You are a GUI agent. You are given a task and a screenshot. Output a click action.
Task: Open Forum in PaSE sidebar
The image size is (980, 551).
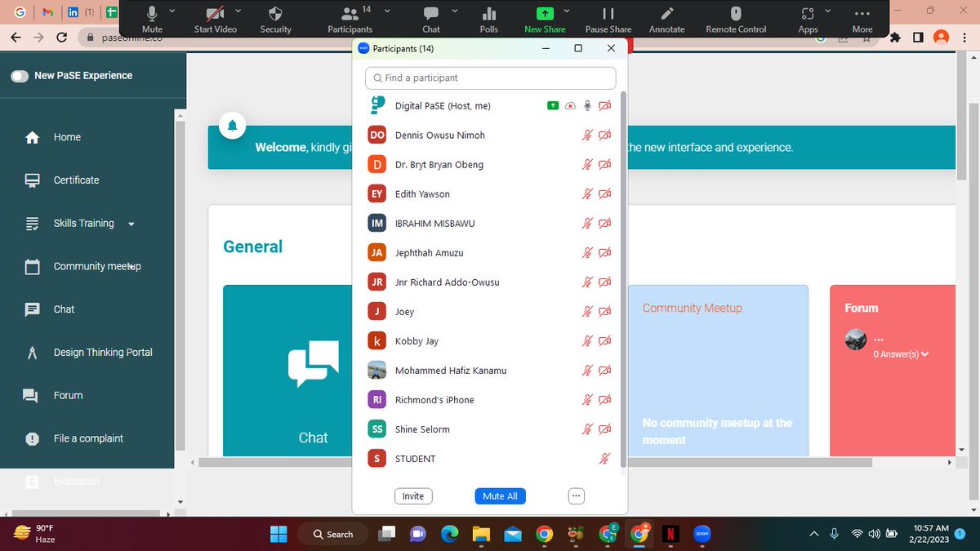68,395
